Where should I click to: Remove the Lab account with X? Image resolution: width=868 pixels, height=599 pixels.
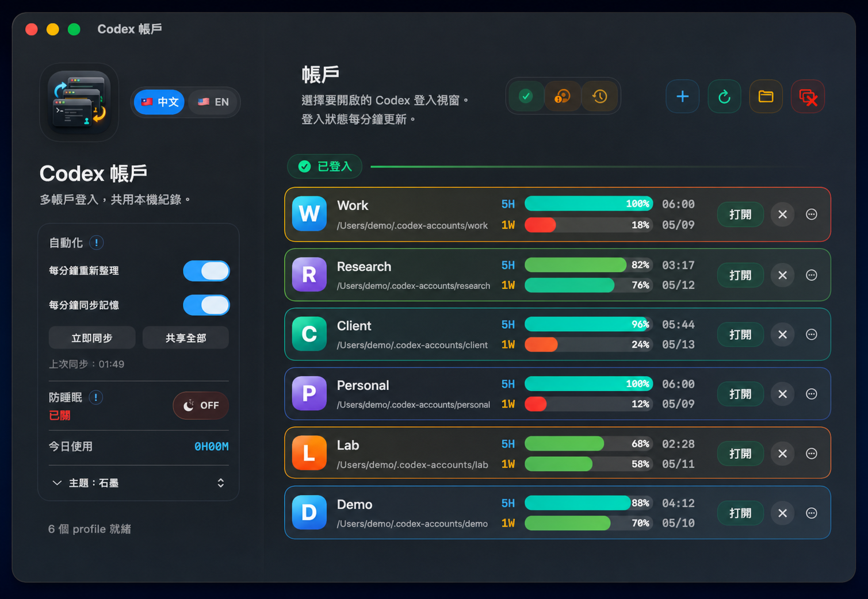(x=782, y=454)
